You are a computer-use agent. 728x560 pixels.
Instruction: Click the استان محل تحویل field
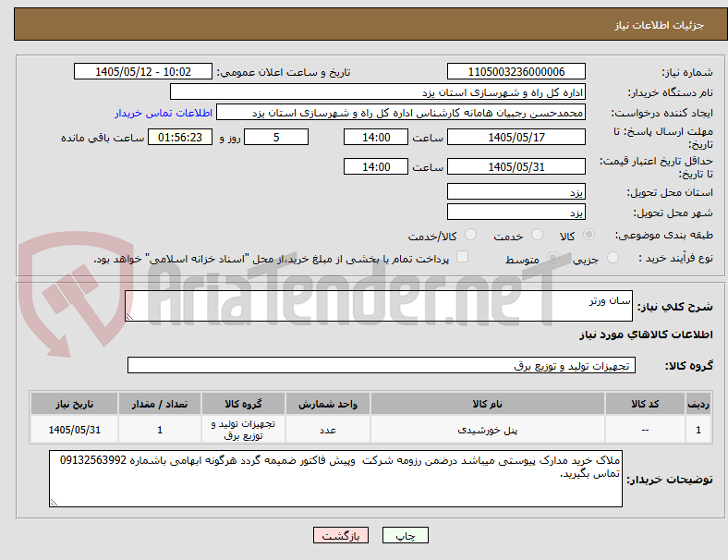516,191
